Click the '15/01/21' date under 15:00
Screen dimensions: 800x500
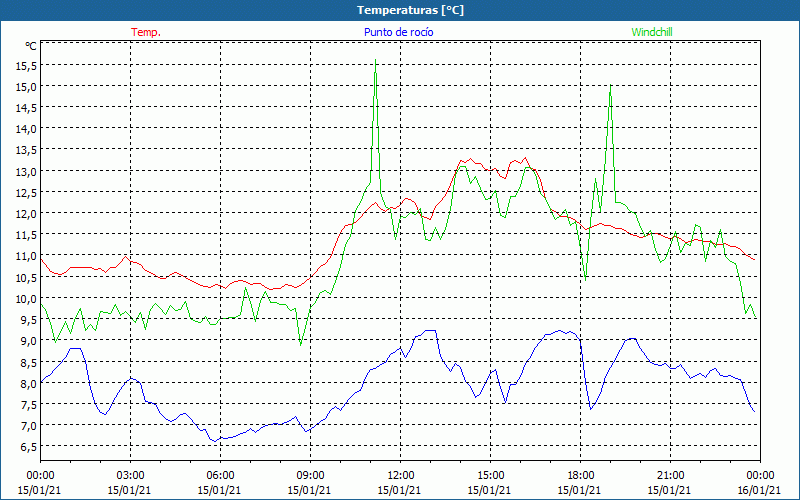click(489, 490)
